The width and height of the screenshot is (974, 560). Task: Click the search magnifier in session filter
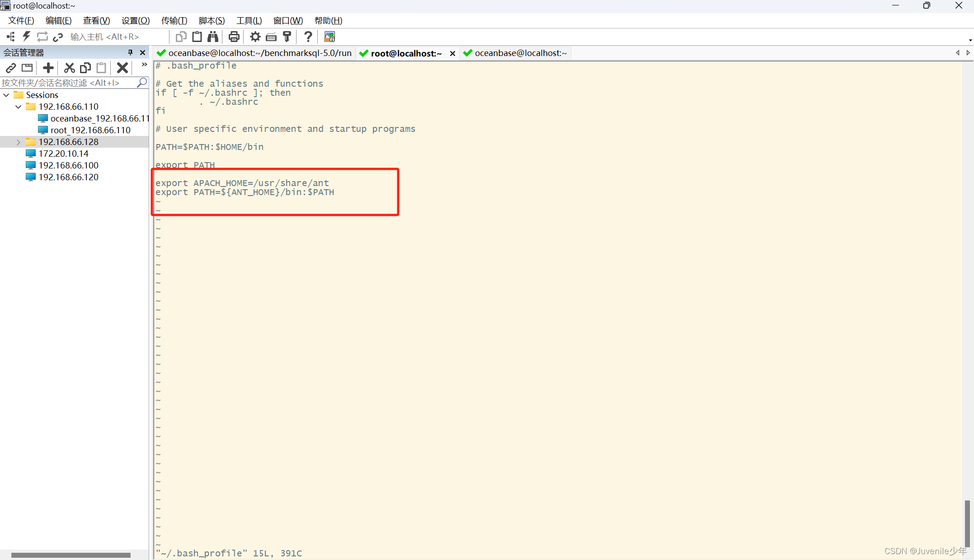tap(142, 83)
